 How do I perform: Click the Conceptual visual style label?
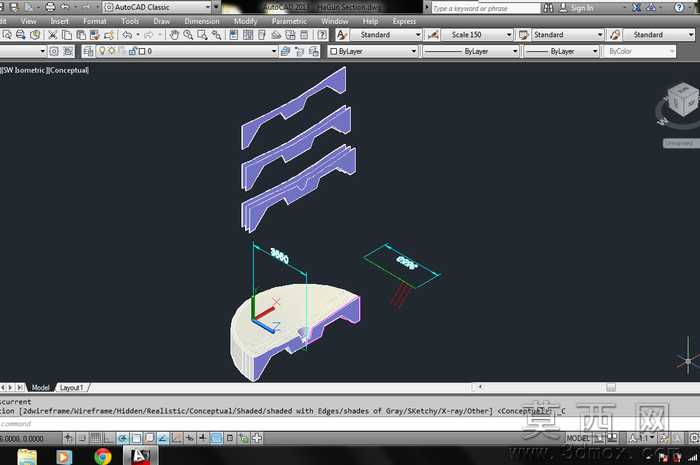[x=69, y=70]
